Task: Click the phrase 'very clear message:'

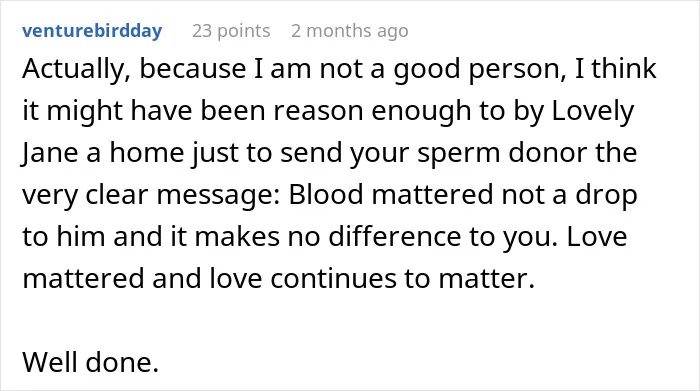Action: click(x=151, y=195)
